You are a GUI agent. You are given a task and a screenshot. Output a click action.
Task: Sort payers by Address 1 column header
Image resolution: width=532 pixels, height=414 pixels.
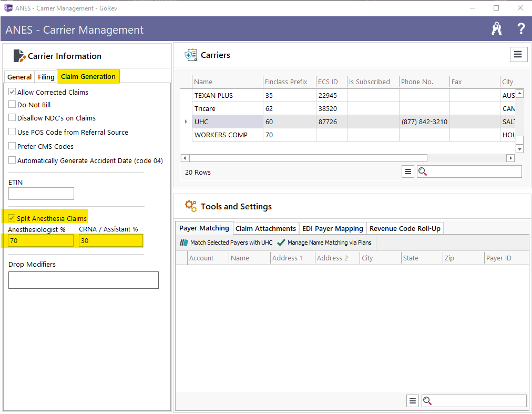pos(292,258)
